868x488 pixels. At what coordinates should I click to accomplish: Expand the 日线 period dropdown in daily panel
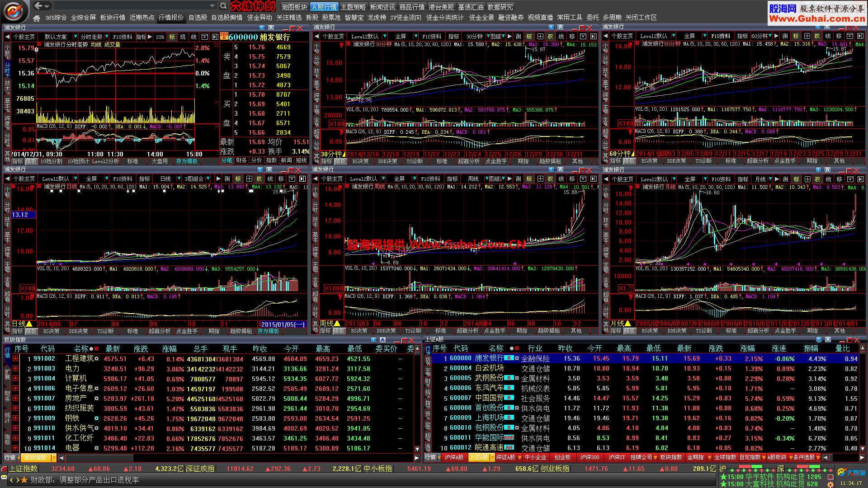(x=179, y=179)
